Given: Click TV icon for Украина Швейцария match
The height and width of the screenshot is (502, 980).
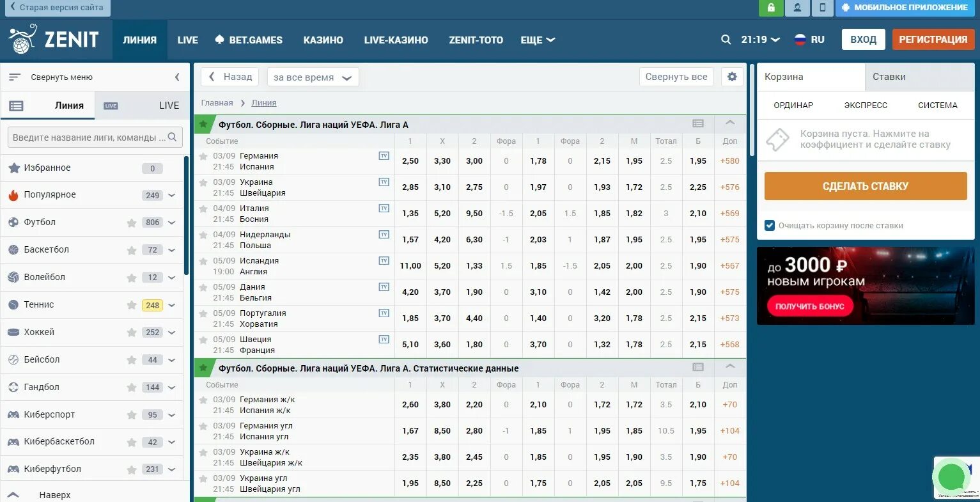Looking at the screenshot, I should tap(384, 182).
